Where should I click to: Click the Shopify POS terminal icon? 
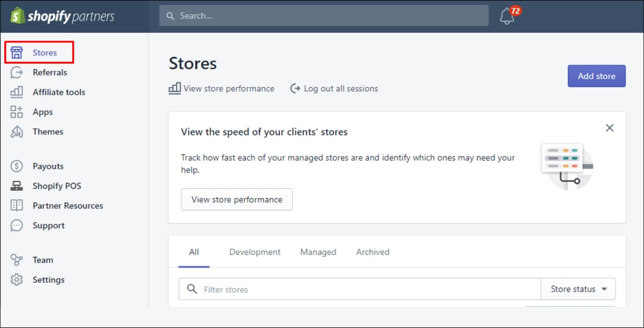coord(17,186)
